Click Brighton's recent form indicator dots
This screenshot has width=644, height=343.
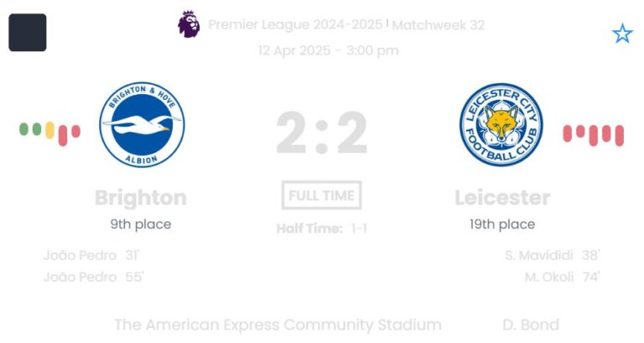[49, 131]
